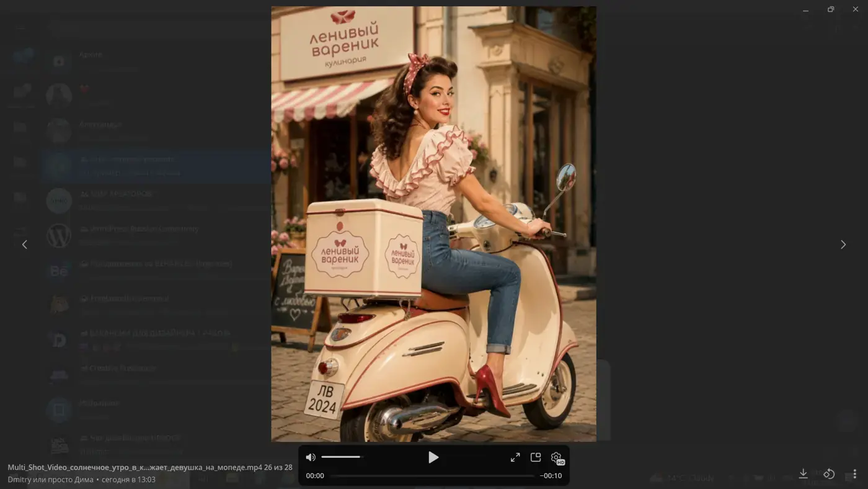Enter fullscreen video mode

(515, 457)
